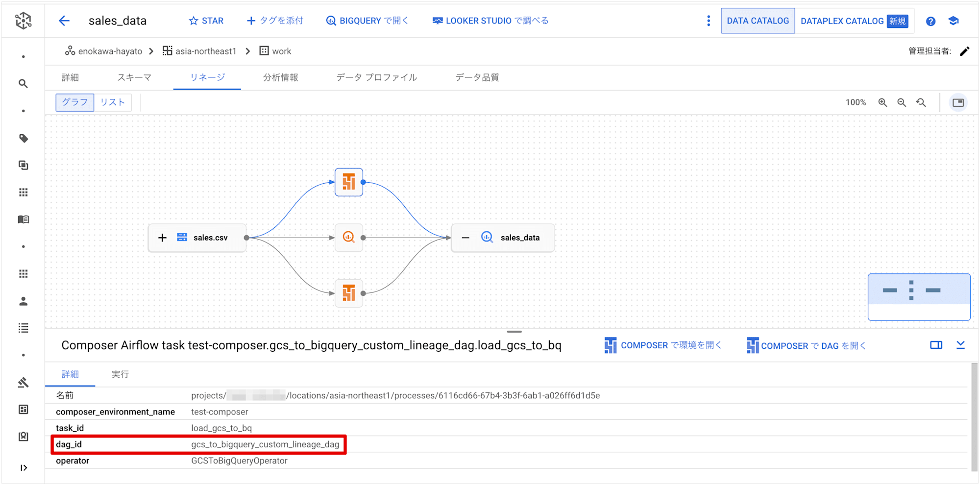Edit the 管理担当者 with pencil icon
This screenshot has height=485, width=980.
[965, 51]
